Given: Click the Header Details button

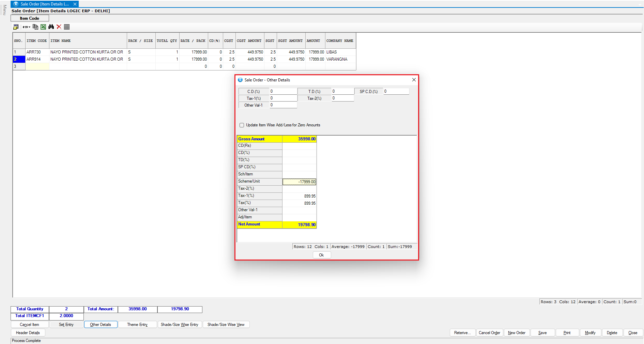Looking at the screenshot, I should pyautogui.click(x=28, y=333).
